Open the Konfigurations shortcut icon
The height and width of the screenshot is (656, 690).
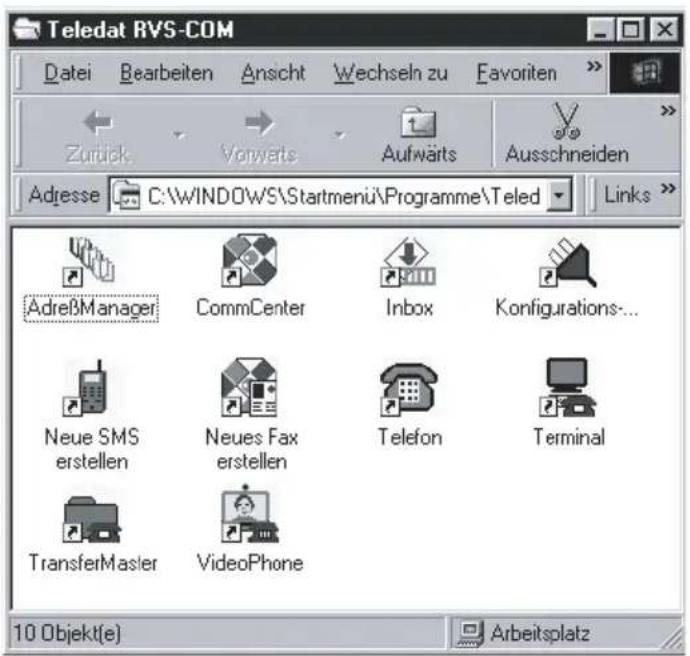coord(567,263)
